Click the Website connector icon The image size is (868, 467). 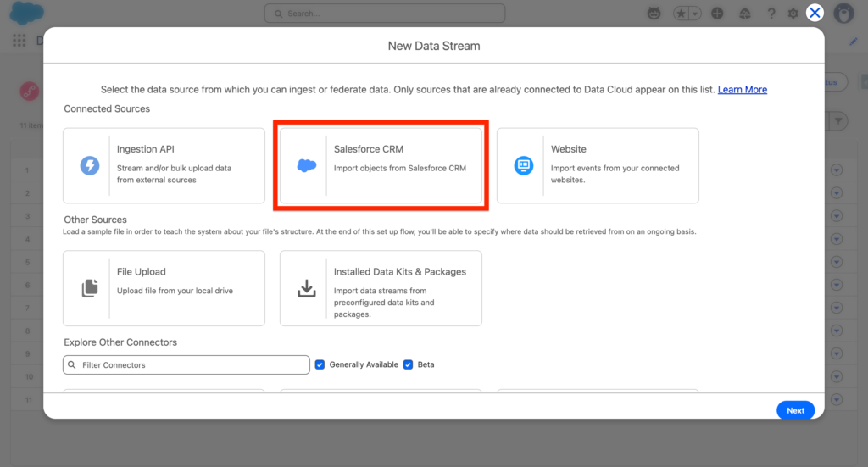click(523, 166)
